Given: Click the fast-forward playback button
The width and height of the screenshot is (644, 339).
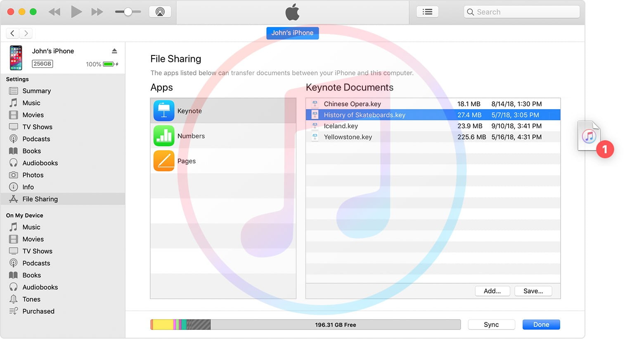Looking at the screenshot, I should [97, 12].
